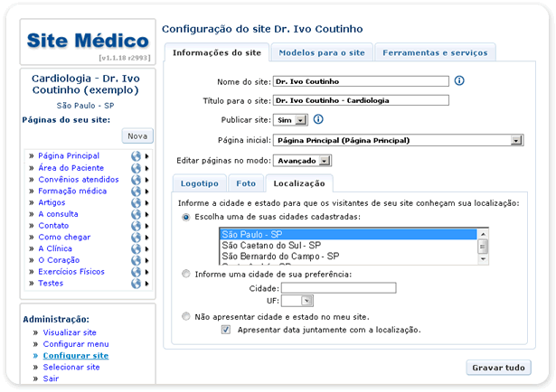
Task: Click the globe icon beside Página Principal
Action: click(137, 156)
